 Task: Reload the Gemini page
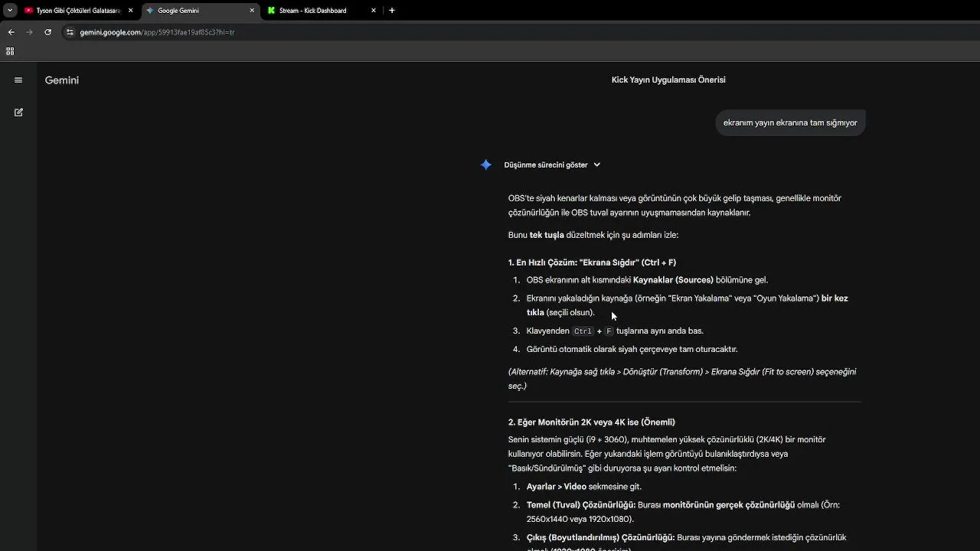coord(47,32)
